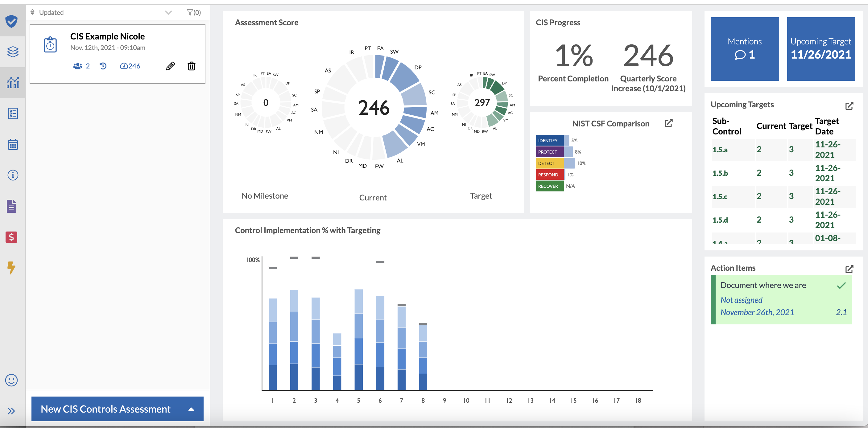Open sub-control 1.5.b in Upcoming Targets
This screenshot has width=868, height=428.
[720, 173]
